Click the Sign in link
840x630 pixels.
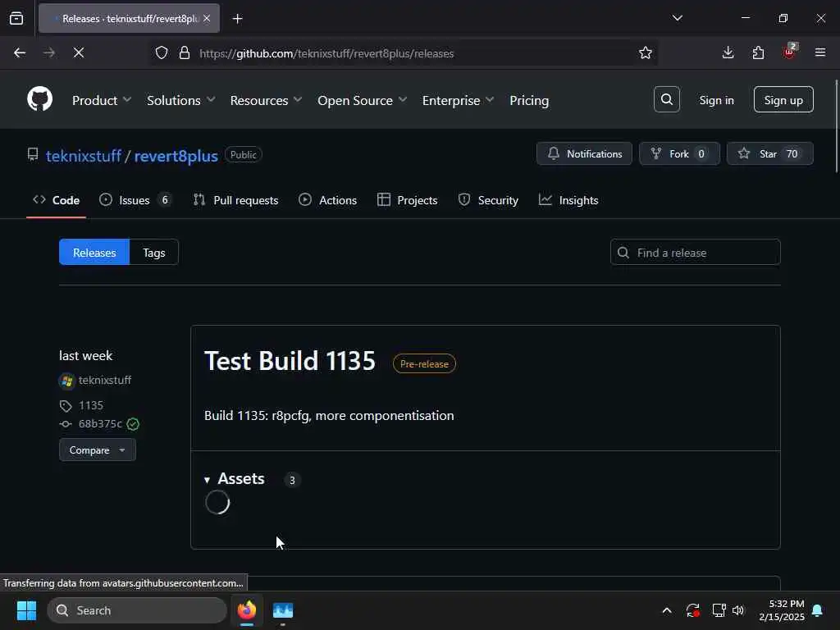click(716, 100)
